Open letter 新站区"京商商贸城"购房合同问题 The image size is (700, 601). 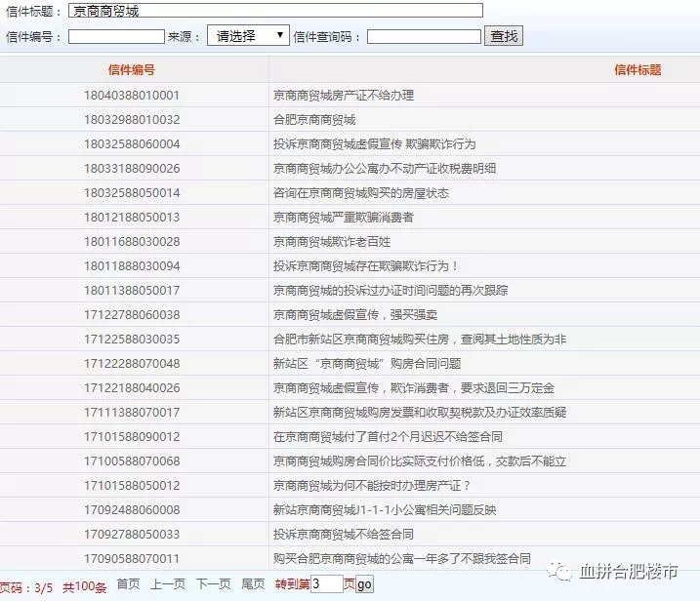click(x=367, y=364)
